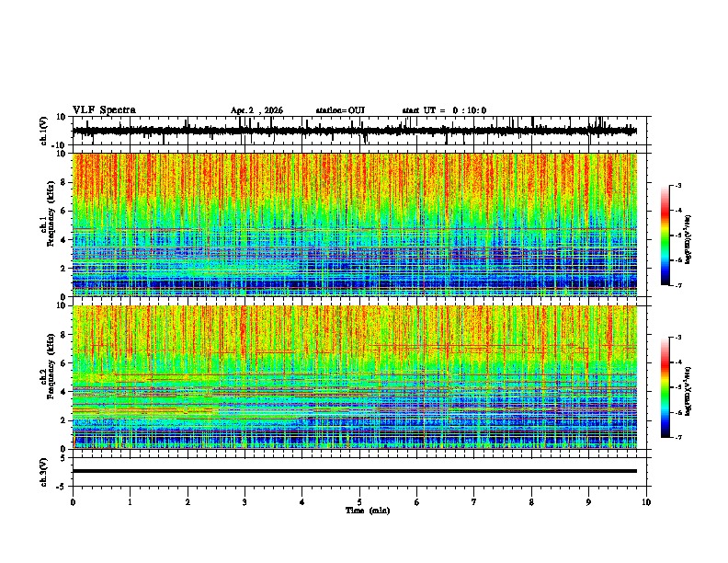Screen dimensions: 728x563
Task: Click time axis tick label "4"
Action: tap(302, 502)
